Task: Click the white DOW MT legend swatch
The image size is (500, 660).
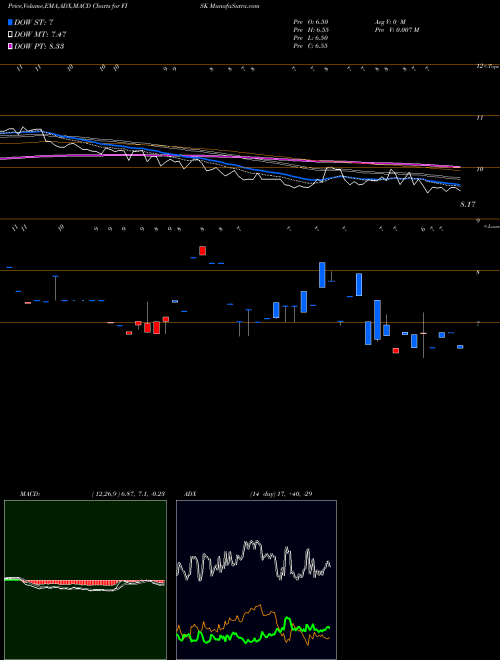Action: (x=10, y=35)
